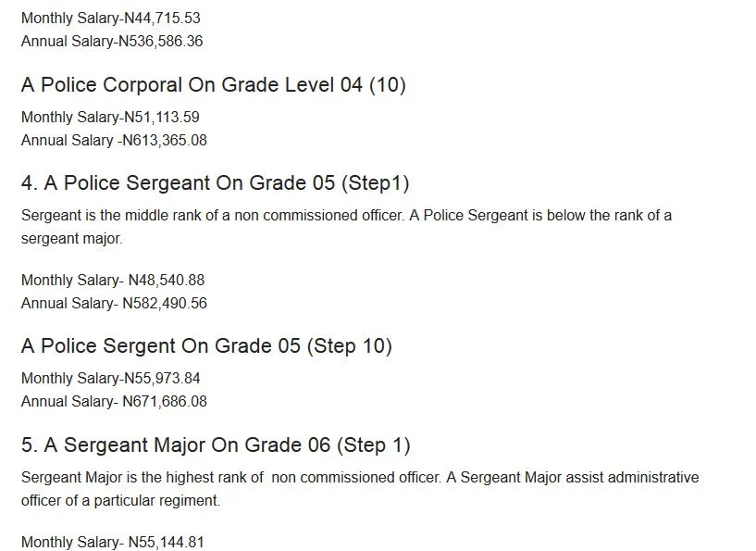This screenshot has height=551, width=756.
Task: Click the words 'sergeant major.' in the paragraph
Action: (x=72, y=239)
